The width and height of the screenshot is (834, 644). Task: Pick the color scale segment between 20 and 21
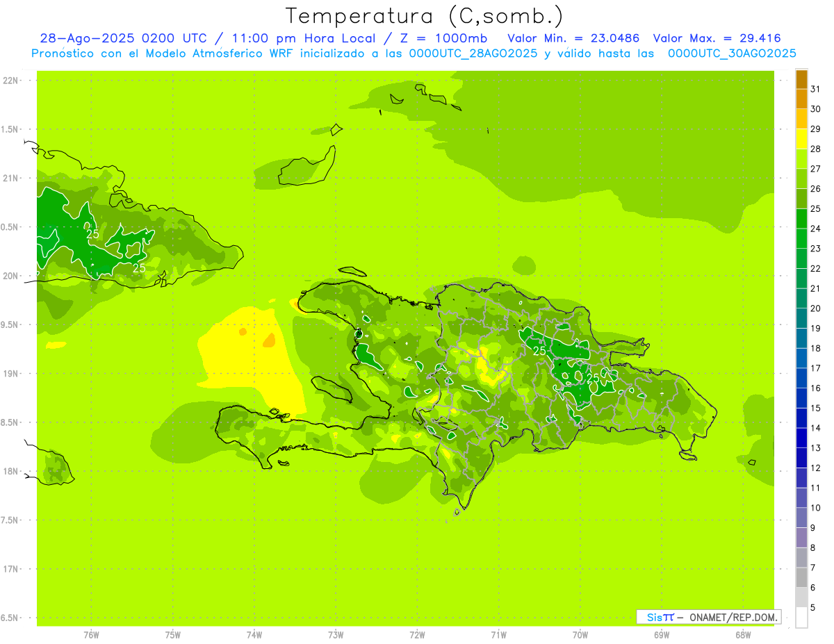pos(801,299)
